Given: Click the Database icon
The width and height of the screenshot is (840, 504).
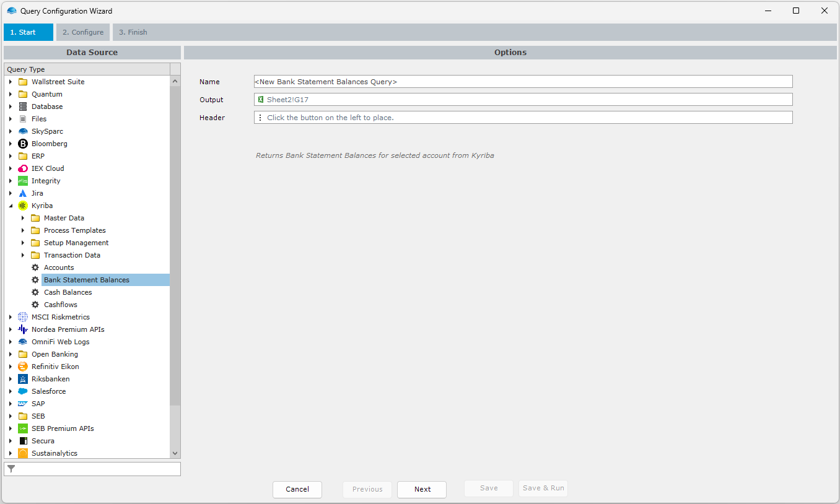Looking at the screenshot, I should tap(23, 106).
